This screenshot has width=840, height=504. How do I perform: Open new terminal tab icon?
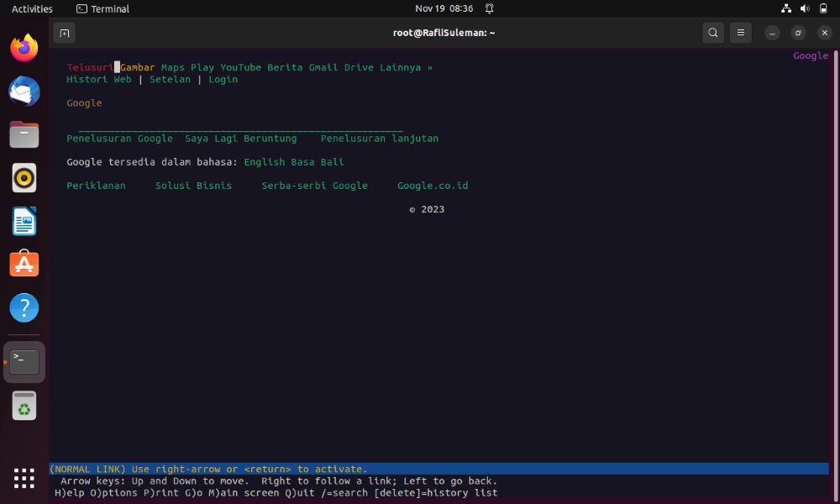click(65, 34)
